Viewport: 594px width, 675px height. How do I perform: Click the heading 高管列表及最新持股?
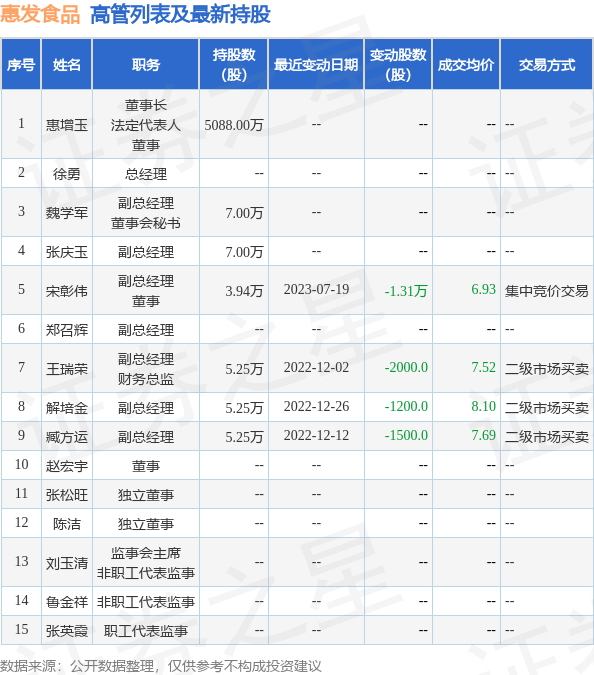pos(180,14)
